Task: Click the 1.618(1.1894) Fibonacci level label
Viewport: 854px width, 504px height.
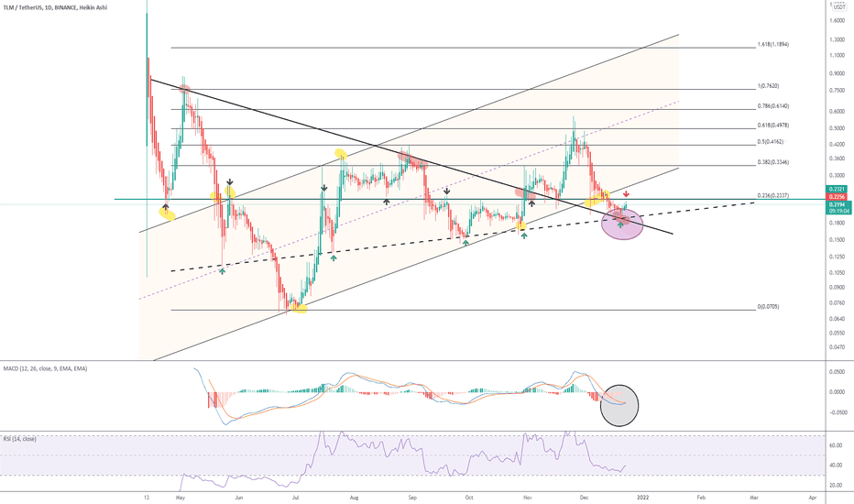Action: pyautogui.click(x=772, y=44)
